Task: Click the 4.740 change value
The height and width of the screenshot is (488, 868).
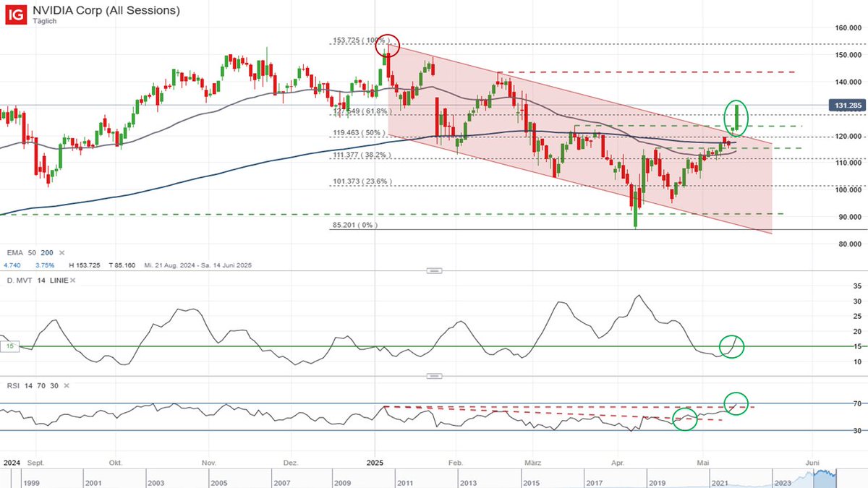Action: pyautogui.click(x=11, y=265)
